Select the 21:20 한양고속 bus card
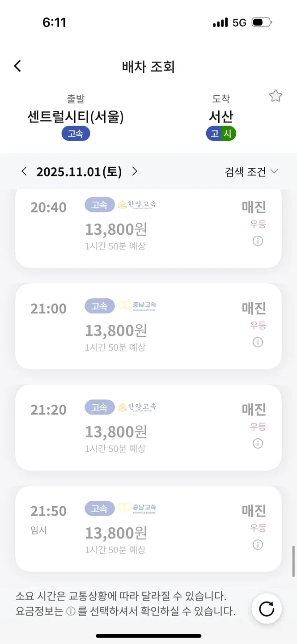Screen dimensions: 297x644 [148, 427]
